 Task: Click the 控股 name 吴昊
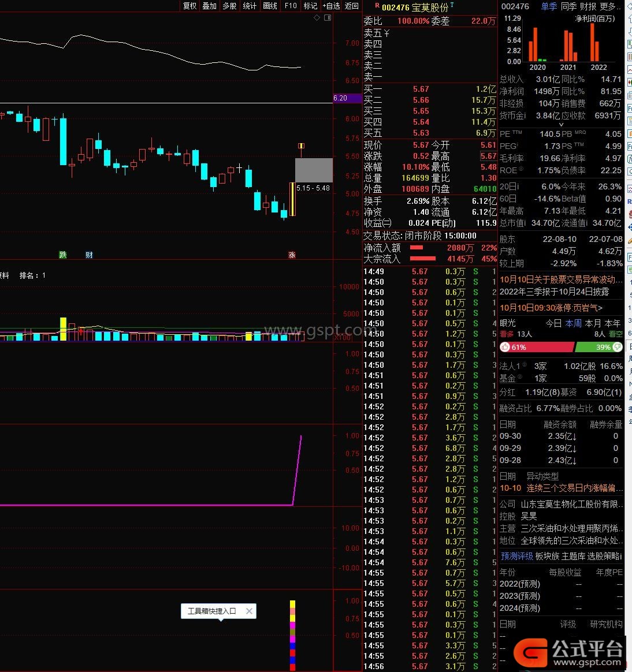click(x=529, y=517)
